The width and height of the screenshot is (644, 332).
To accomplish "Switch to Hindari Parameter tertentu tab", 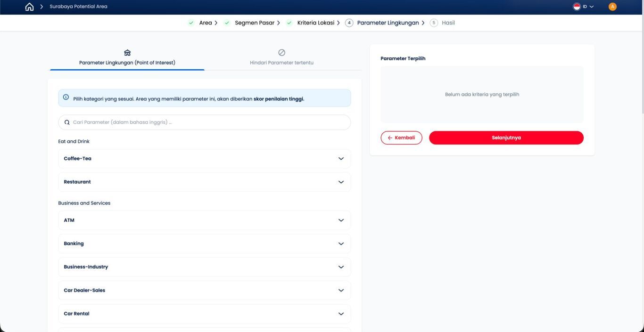I will click(282, 57).
